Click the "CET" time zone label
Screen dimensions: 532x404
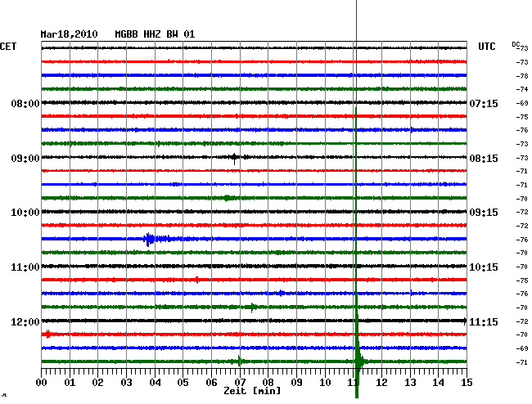coord(8,47)
